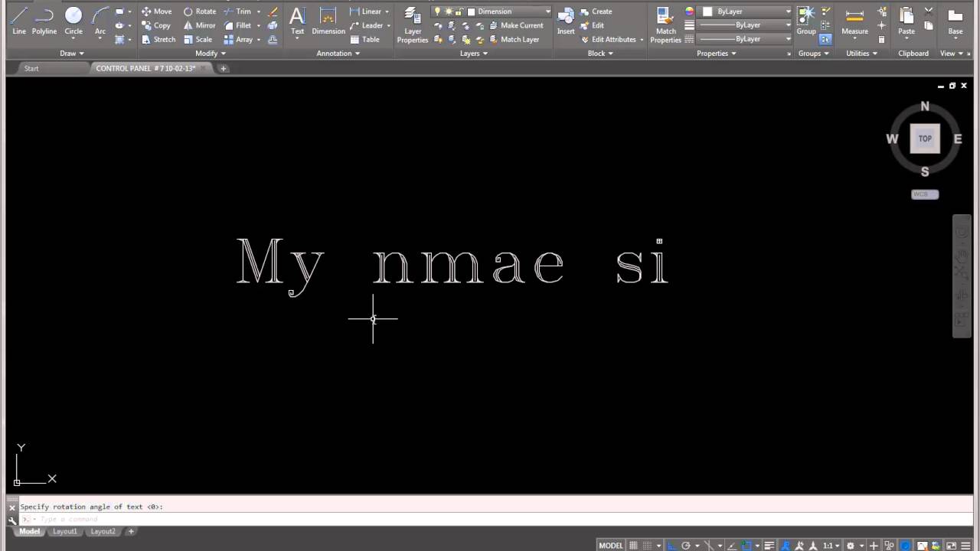
Task: Click the Leader annotation tool
Action: coord(367,25)
